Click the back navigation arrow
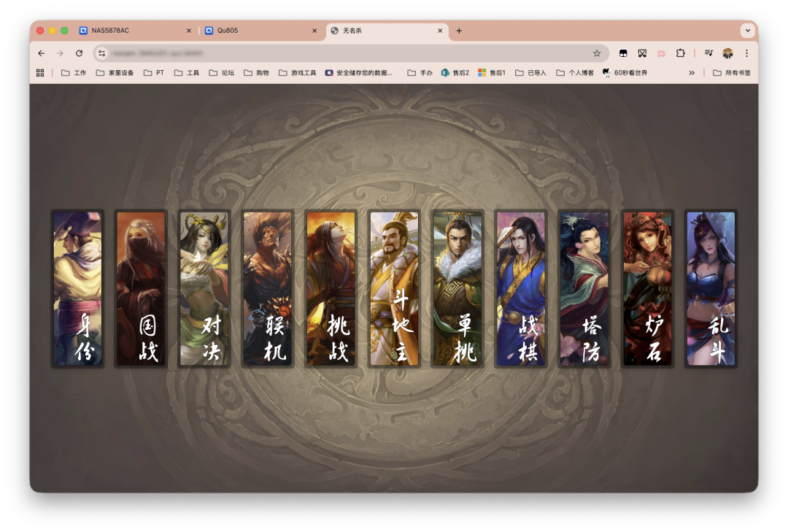Viewport: 788px width, 532px height. 42,53
